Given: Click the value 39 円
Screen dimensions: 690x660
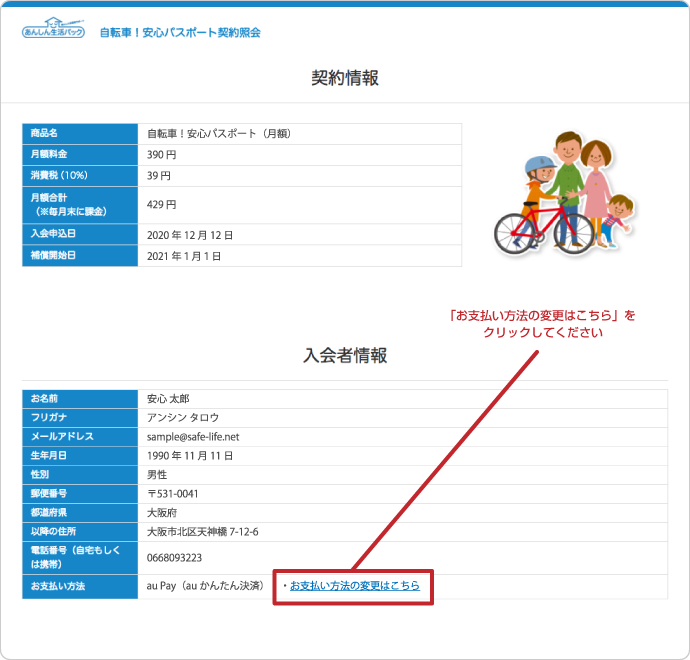Looking at the screenshot, I should 158,176.
